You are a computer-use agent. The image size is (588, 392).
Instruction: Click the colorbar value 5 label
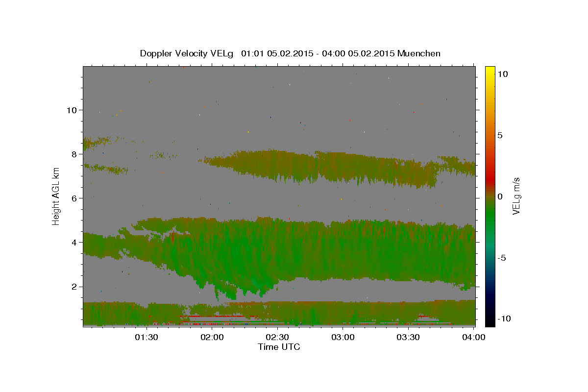(x=500, y=135)
